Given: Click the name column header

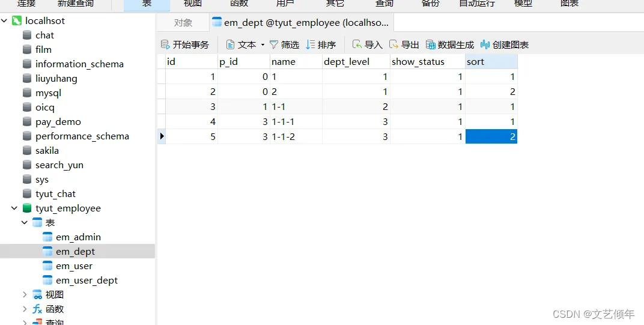Looking at the screenshot, I should click(296, 62).
